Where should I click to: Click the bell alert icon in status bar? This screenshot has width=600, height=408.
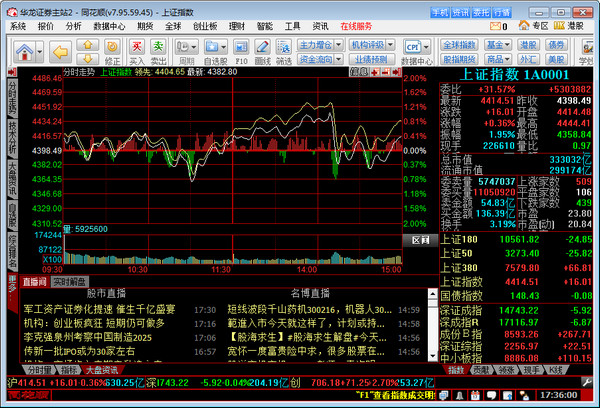click(x=459, y=395)
